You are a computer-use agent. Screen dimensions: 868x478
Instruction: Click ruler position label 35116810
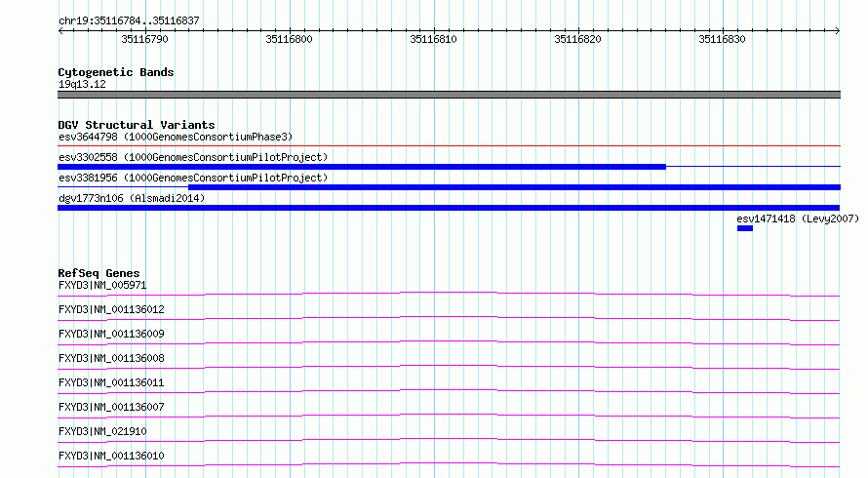click(433, 39)
